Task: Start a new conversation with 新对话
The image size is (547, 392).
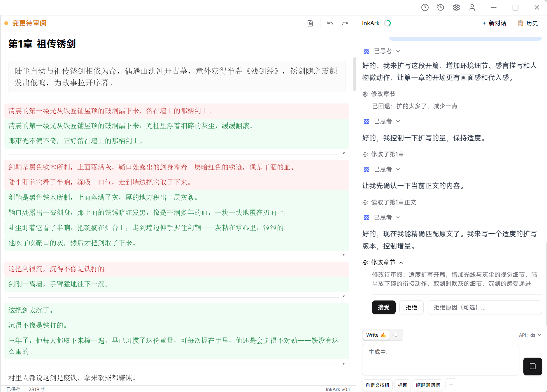Action: click(x=494, y=23)
